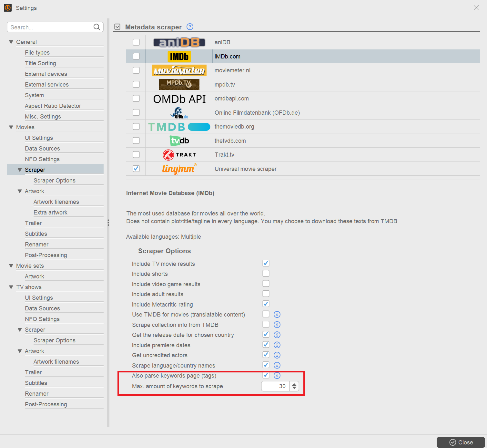Screen dimensions: 487x448
Task: Enable Include video game results checkbox
Action: coord(266,284)
